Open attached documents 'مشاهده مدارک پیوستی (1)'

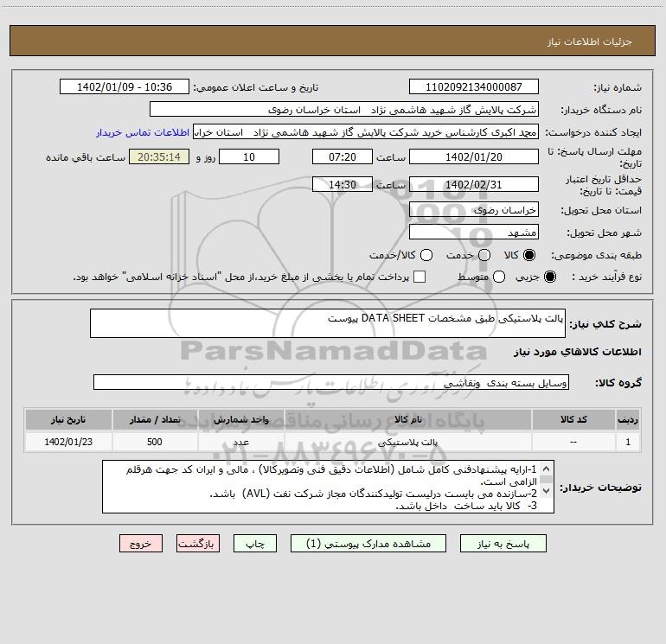[369, 543]
